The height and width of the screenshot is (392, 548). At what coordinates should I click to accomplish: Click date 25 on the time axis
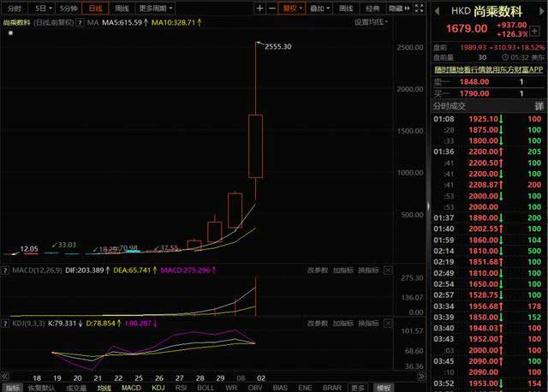point(139,378)
